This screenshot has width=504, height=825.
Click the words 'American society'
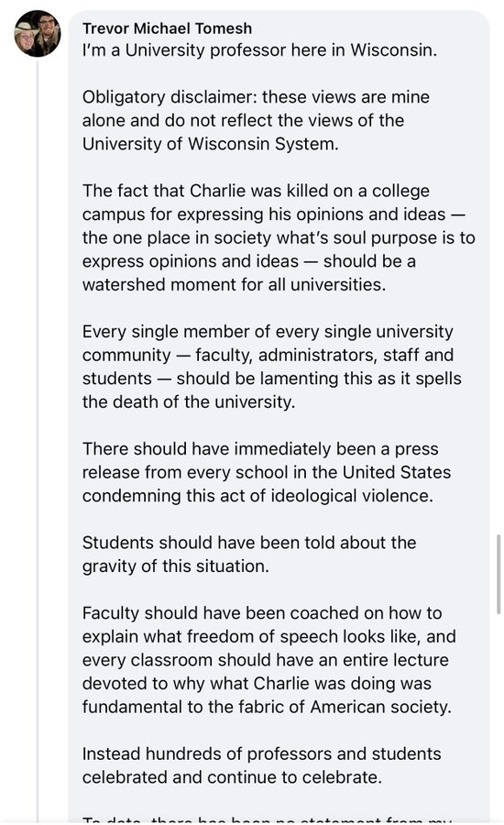380,707
